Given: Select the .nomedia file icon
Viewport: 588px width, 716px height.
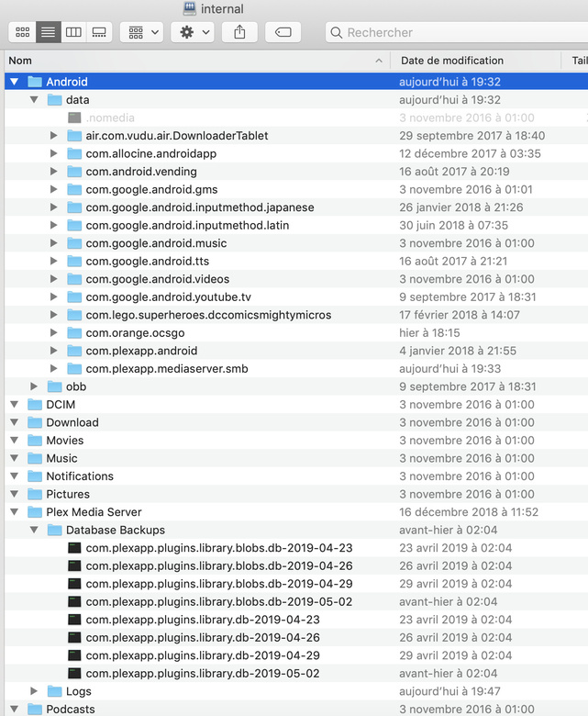Looking at the screenshot, I should point(74,117).
